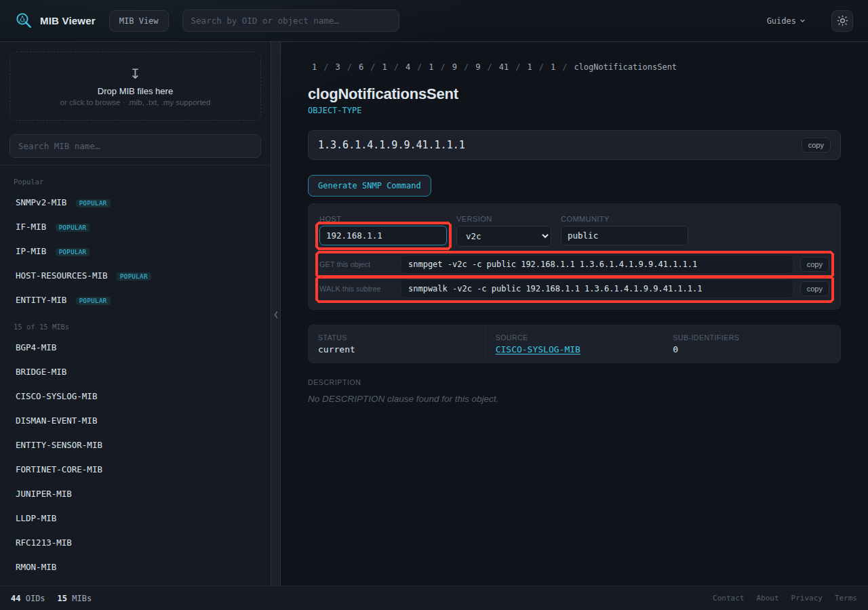
Task: Click the status value current
Action: pos(336,350)
